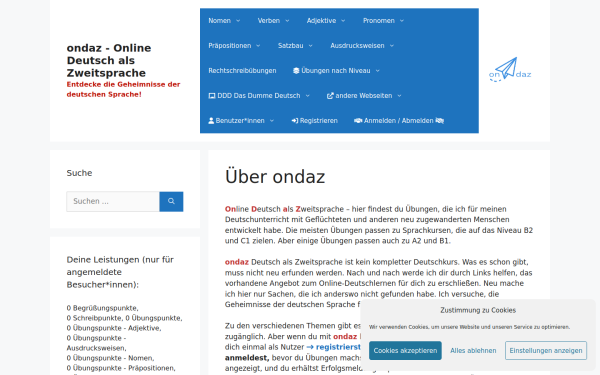600x375 pixels.
Task: Click 0 Begrüßungspunkte text in sidebar
Action: pos(103,308)
